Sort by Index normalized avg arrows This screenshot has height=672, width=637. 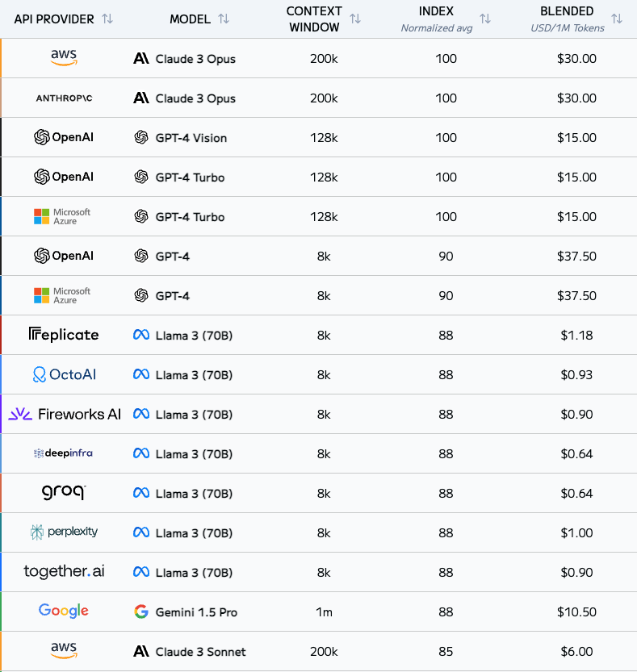485,19
